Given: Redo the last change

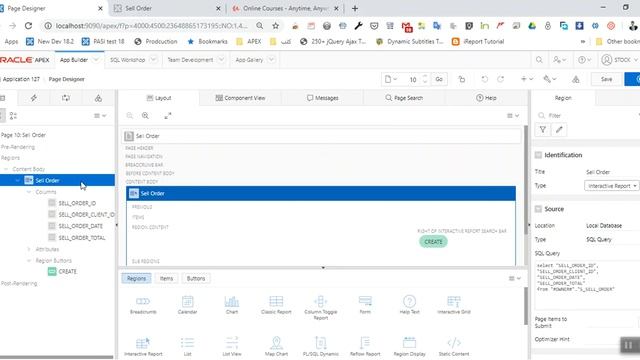Looking at the screenshot, I should coord(500,79).
